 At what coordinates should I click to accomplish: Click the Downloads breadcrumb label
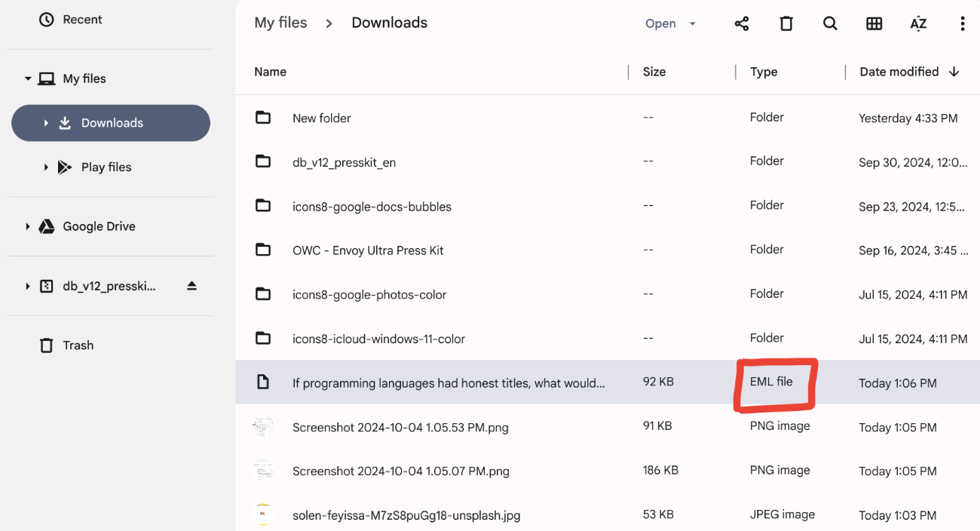pyautogui.click(x=389, y=22)
